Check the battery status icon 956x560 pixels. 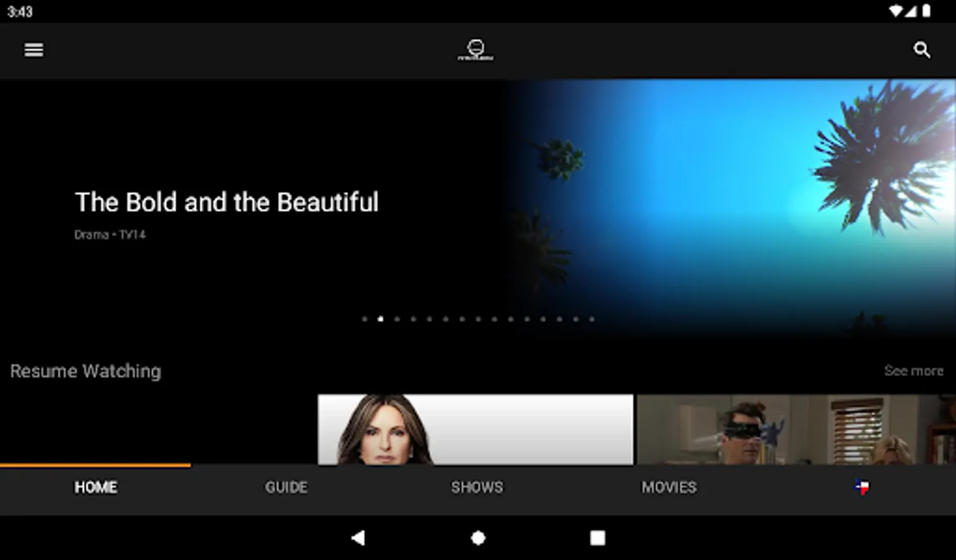click(x=926, y=11)
